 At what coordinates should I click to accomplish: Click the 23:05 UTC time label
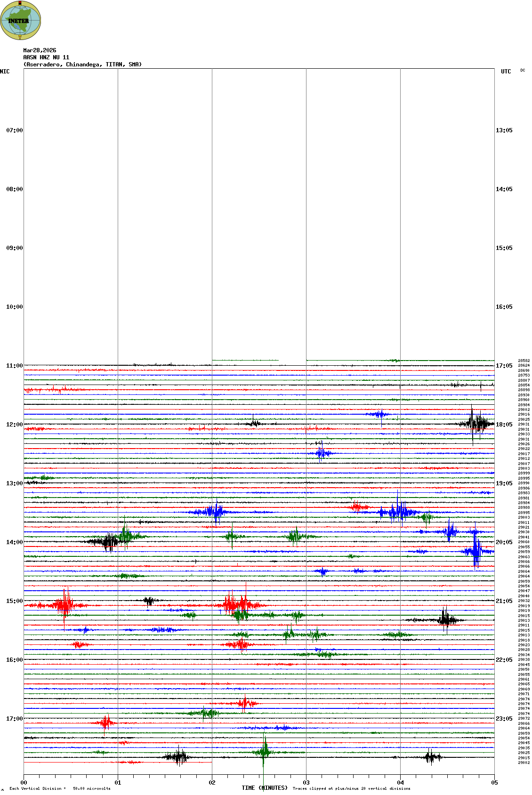(504, 719)
